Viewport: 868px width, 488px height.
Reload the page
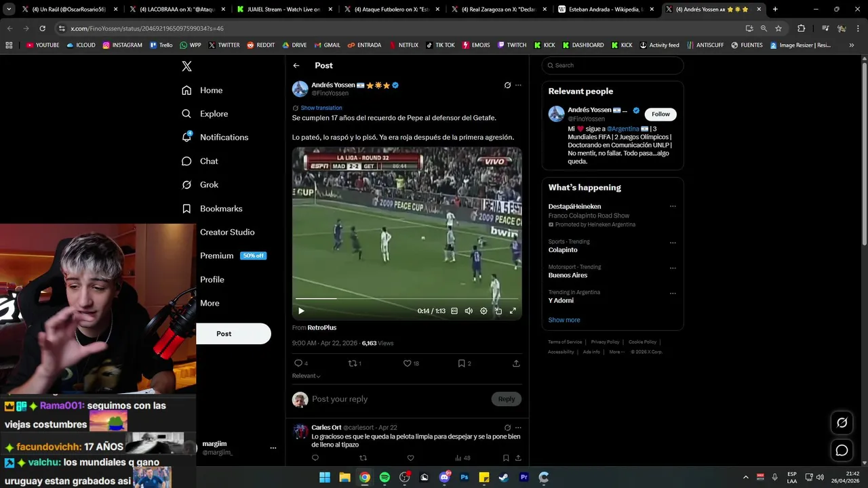pyautogui.click(x=42, y=28)
